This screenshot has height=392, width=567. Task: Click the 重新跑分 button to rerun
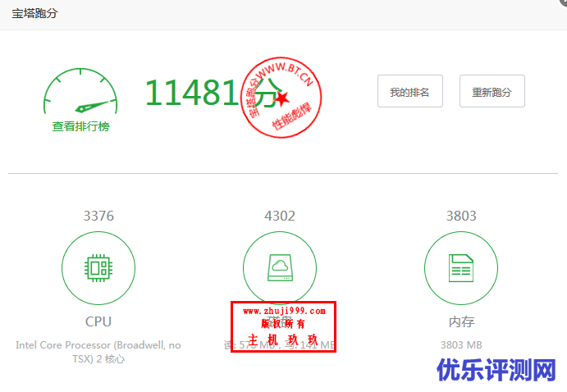(492, 91)
